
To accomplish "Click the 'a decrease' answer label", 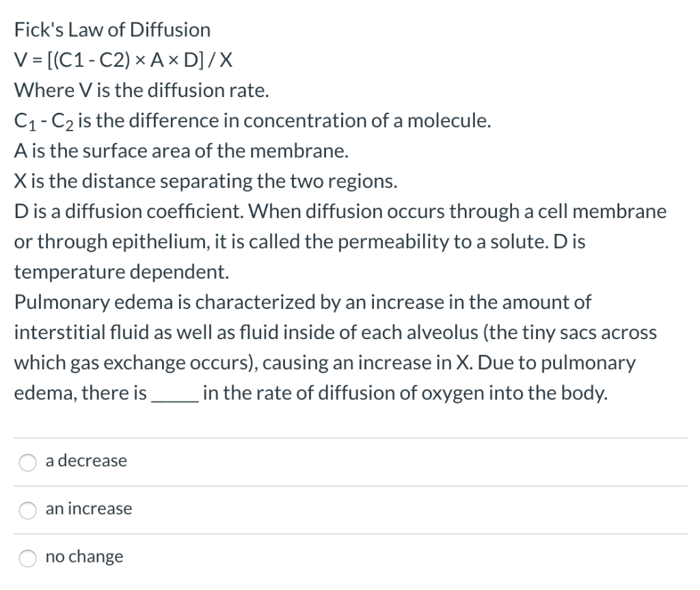I will click(85, 461).
